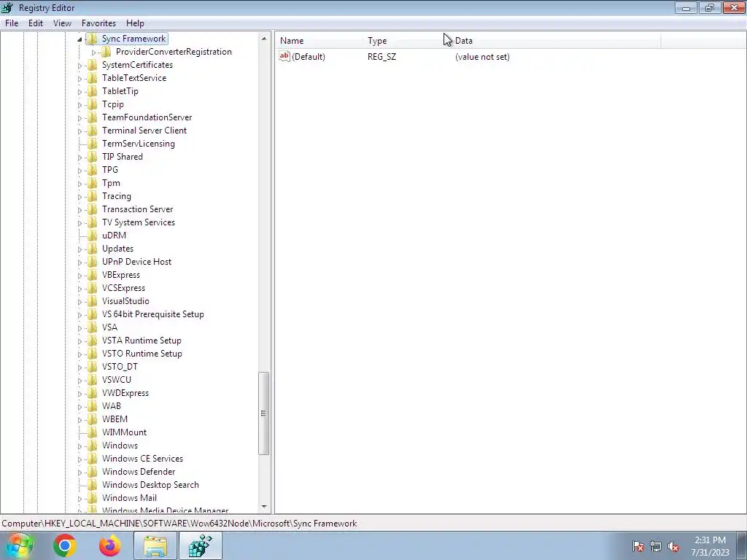
Task: Sort values by the Data column header
Action: [555, 41]
